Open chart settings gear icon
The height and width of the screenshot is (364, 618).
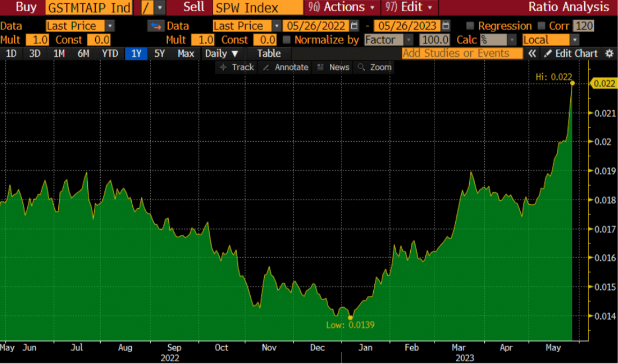pos(609,54)
